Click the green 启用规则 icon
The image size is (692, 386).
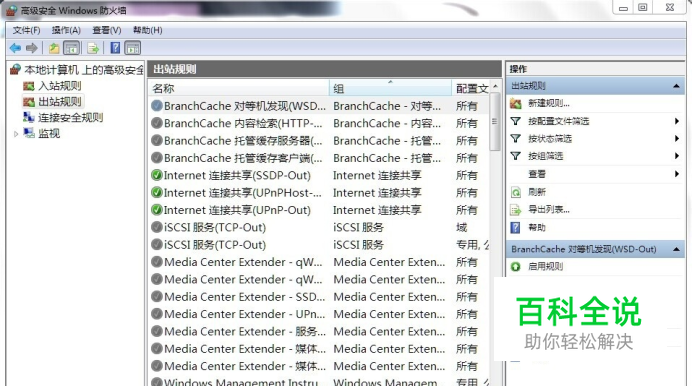tap(515, 266)
